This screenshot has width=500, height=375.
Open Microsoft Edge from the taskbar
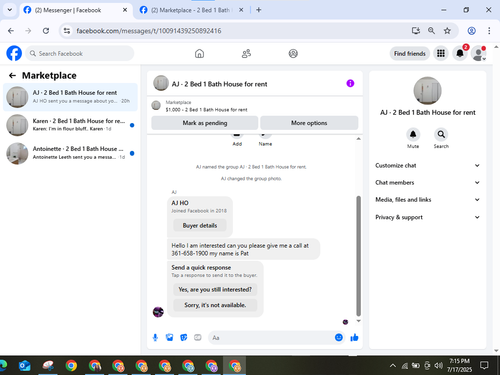coord(3,366)
